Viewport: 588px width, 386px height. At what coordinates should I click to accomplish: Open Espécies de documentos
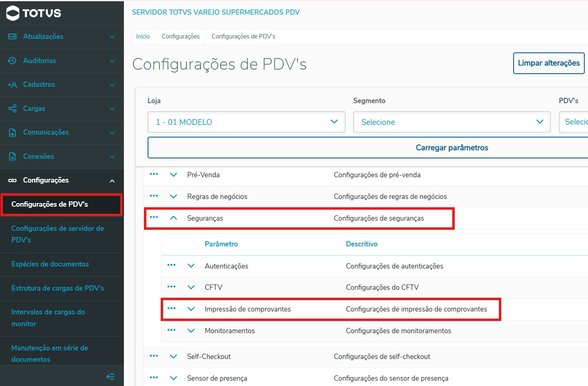62,264
